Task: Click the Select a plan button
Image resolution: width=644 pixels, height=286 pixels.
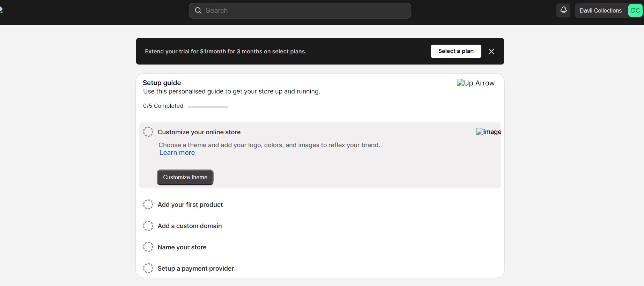Action: tap(456, 51)
